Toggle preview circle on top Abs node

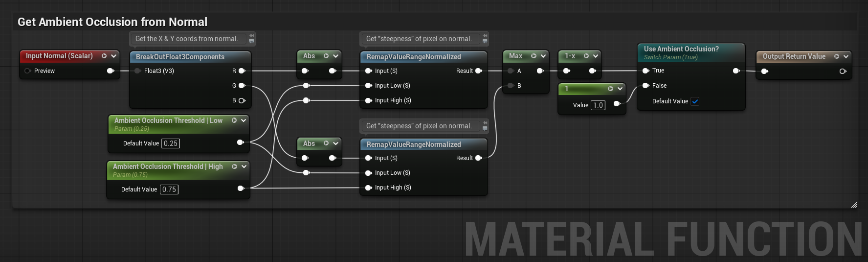[x=326, y=56]
